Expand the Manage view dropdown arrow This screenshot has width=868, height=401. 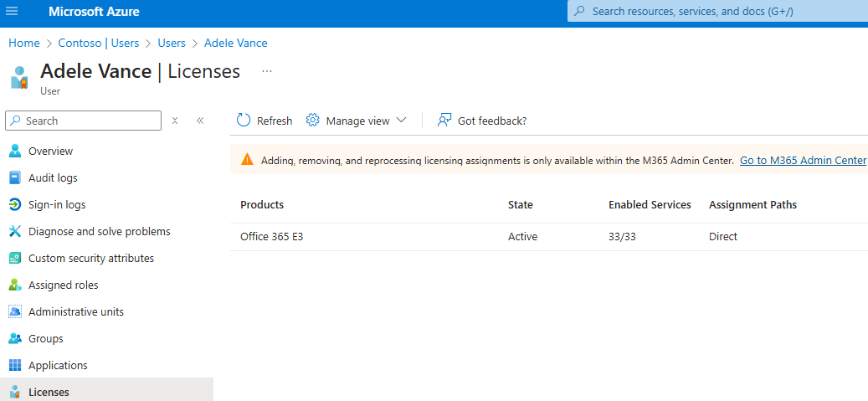401,121
